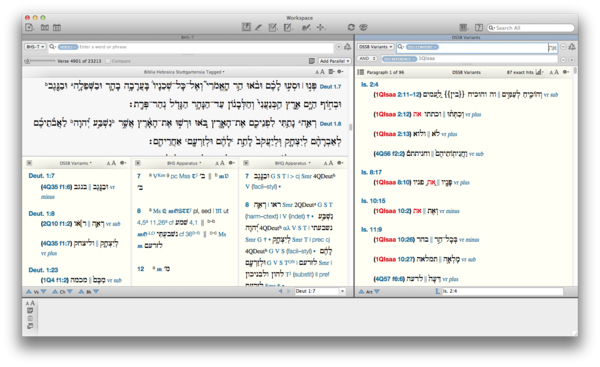
Task: Open the Add Parallel dropdown
Action: (x=334, y=61)
